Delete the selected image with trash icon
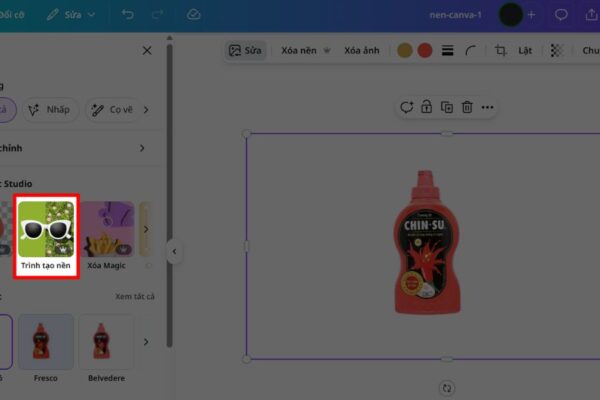 (467, 107)
